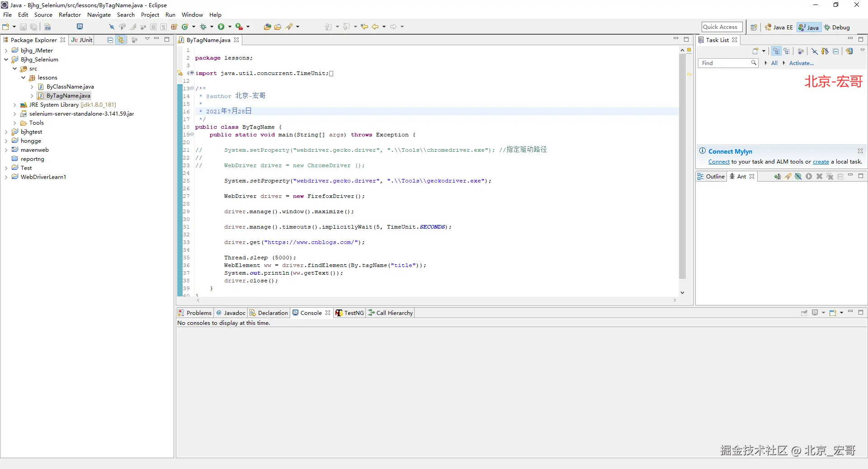Collapse all in Package Explorer
Screen dimensions: 868x469
pyautogui.click(x=110, y=40)
